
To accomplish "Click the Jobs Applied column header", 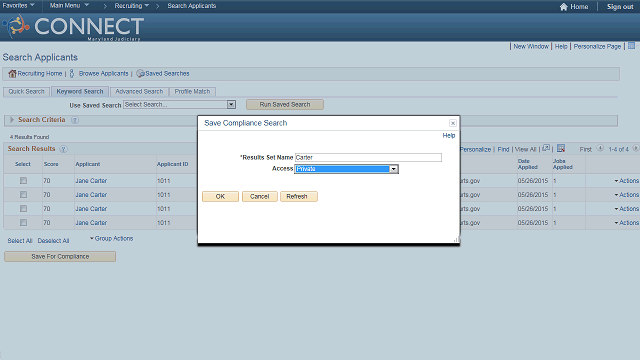I will point(563,164).
